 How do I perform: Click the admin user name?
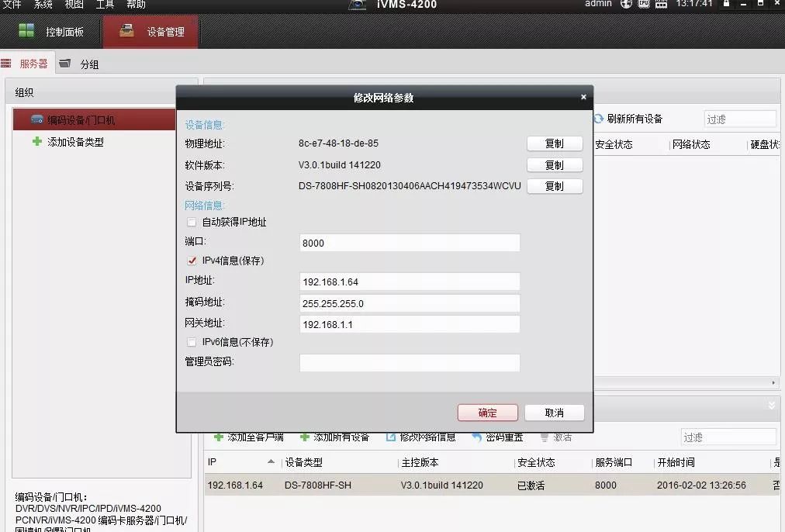tap(598, 4)
